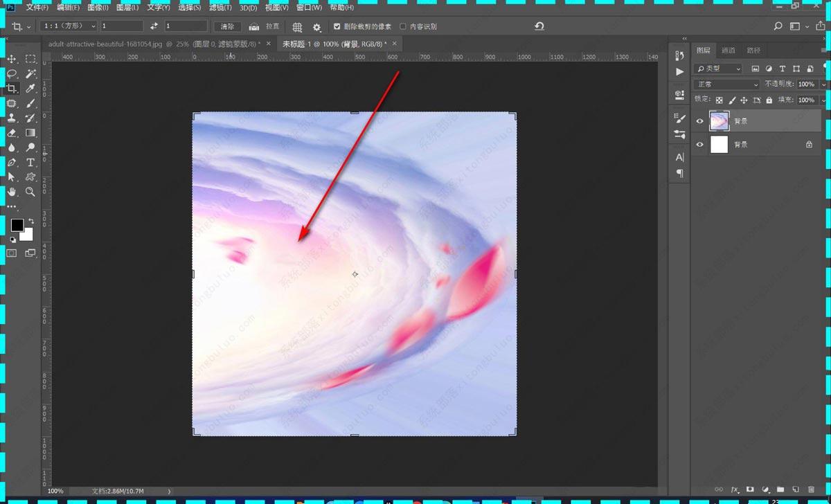Screen dimensions: 831x504
Task: Select the Hand tool
Action: pyautogui.click(x=12, y=192)
